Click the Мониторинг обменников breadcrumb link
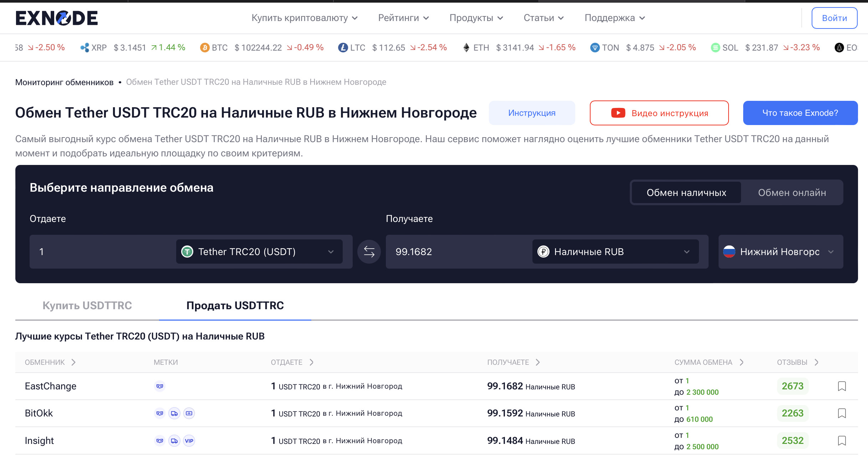868x456 pixels. 64,82
